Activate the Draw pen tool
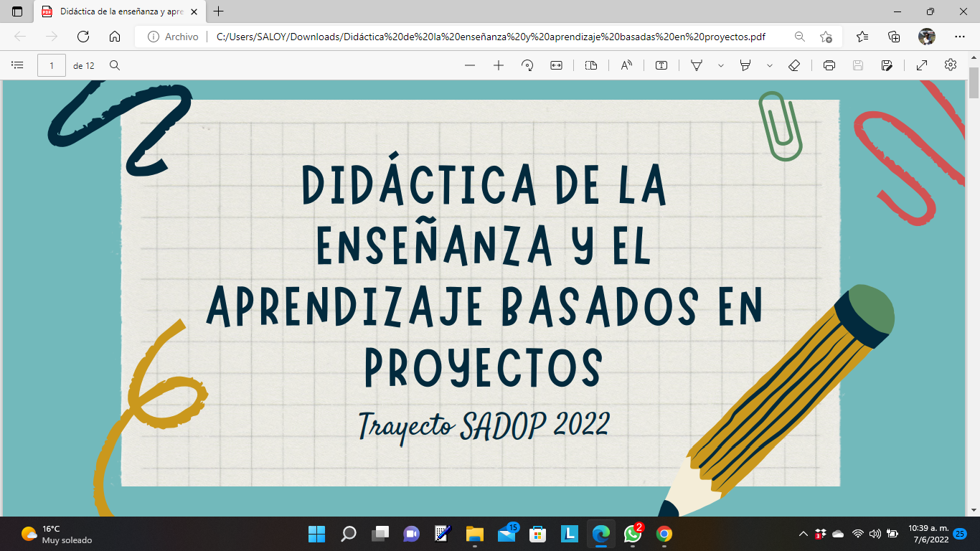 click(x=697, y=65)
